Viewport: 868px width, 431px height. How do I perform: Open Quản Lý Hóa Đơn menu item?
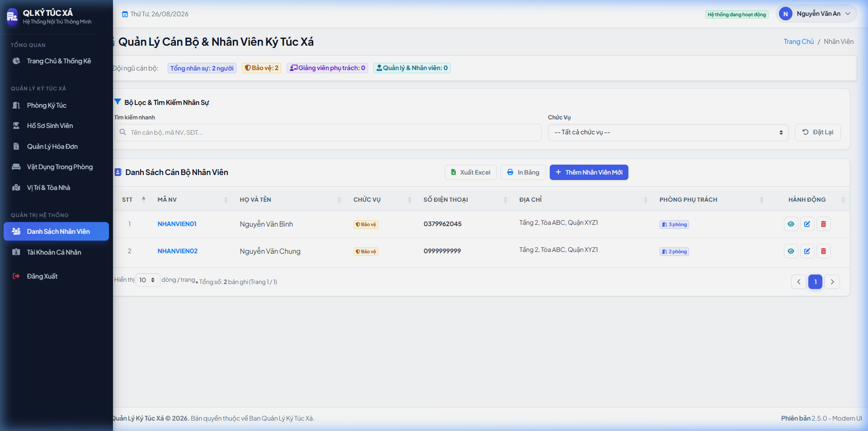pos(56,147)
